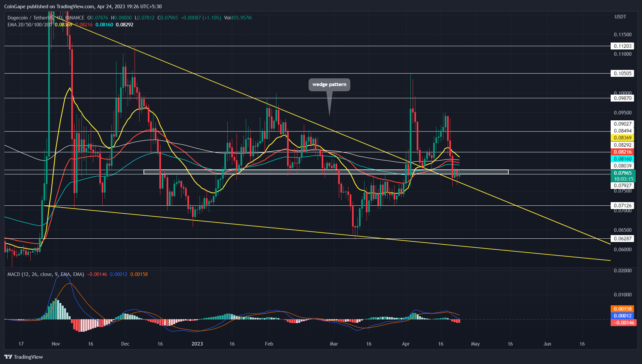642x364 pixels.
Task: Click the 2023 label on time axis
Action: (x=197, y=344)
